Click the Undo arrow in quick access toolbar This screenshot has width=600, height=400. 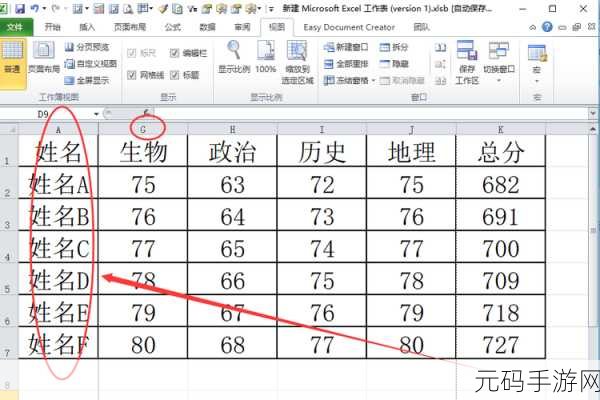pyautogui.click(x=35, y=8)
